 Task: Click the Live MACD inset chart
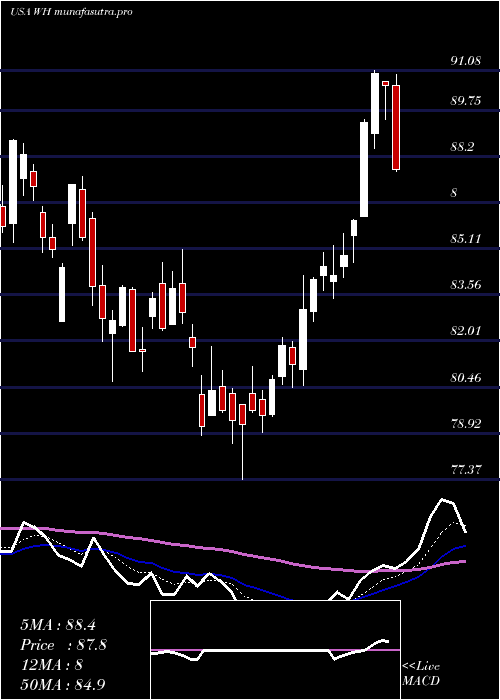[275, 650]
